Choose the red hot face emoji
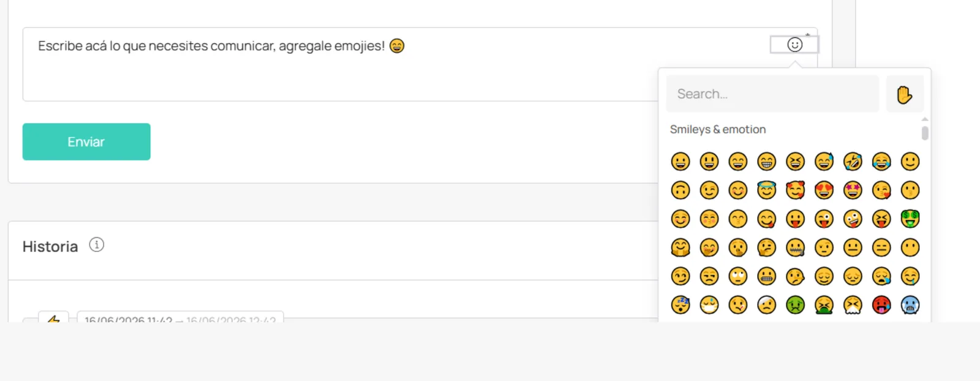The width and height of the screenshot is (980, 381). coord(881,304)
